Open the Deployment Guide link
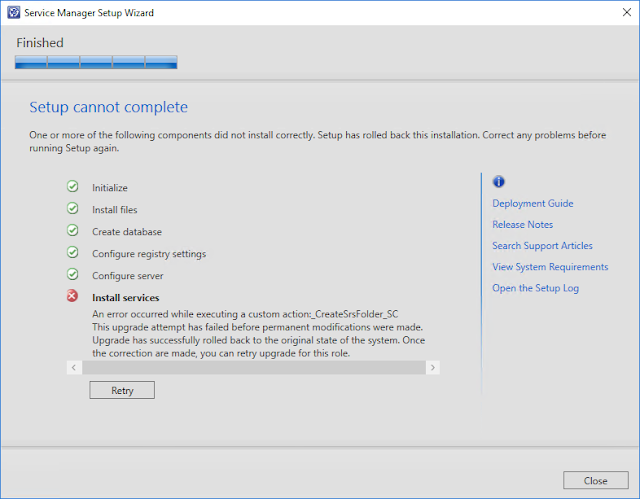Screen dimensions: 640x499 click(533, 203)
